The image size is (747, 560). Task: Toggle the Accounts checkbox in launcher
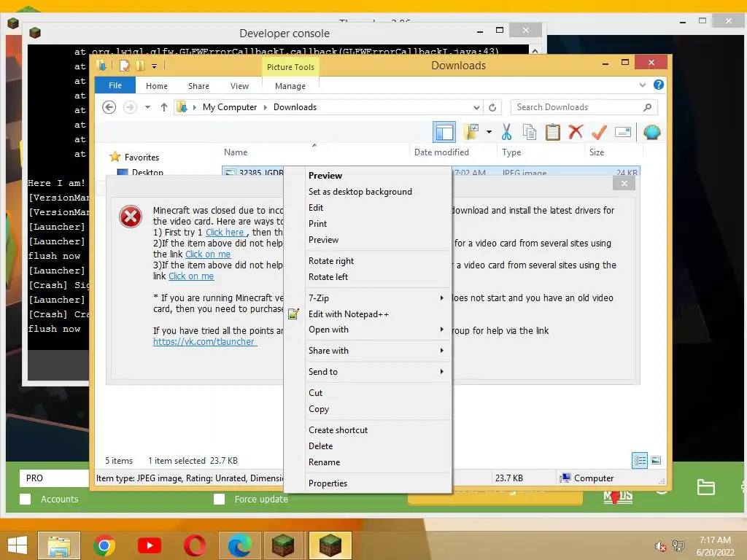26,499
